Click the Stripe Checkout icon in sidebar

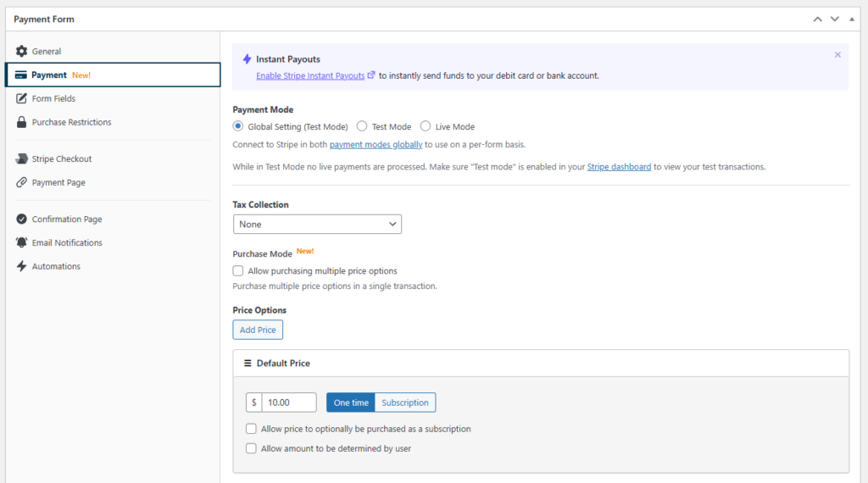coord(21,158)
